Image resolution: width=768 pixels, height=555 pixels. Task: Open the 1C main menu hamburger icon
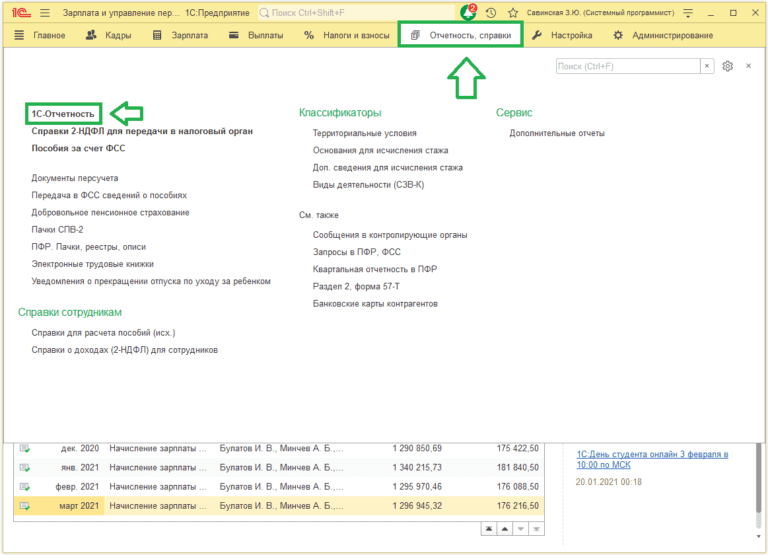45,13
